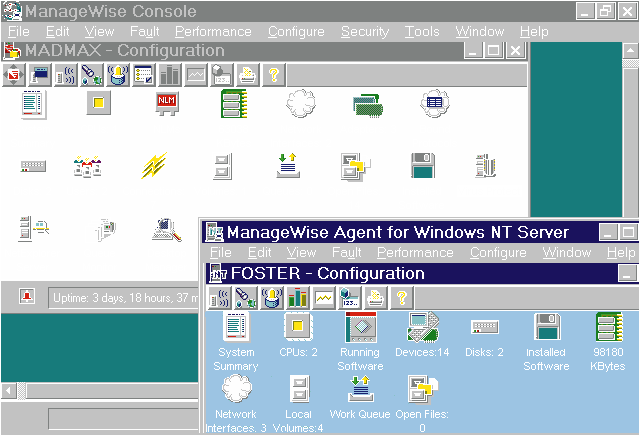The image size is (640, 436).
Task: Click the horizontal scrollbar left arrow in Console
Action: pyautogui.click(x=8, y=391)
